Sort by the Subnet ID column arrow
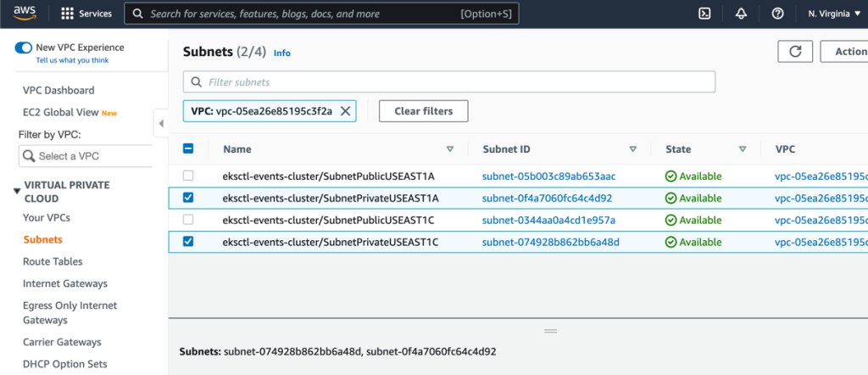The image size is (868, 375). click(x=632, y=149)
